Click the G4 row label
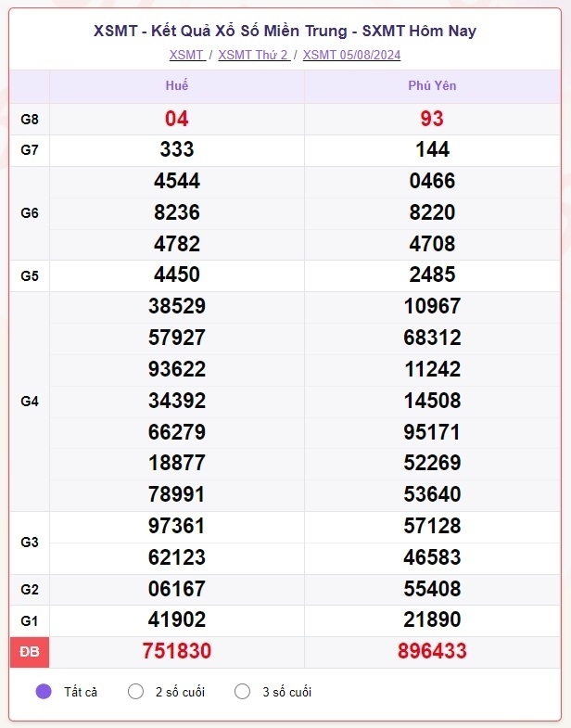This screenshot has width=571, height=728. coord(30,402)
